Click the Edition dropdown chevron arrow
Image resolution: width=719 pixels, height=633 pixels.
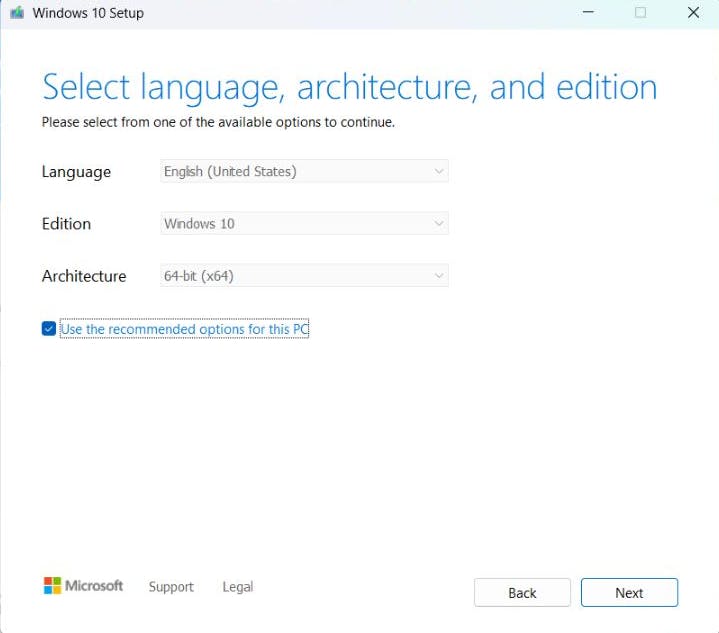point(439,224)
